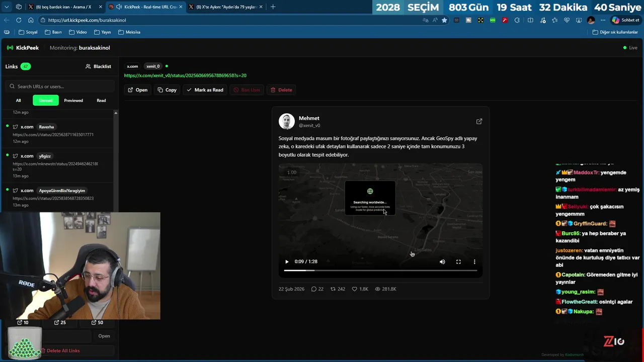Open the link from ApoyaGirenBixiYaragiyim
644x362 pixels.
[x=57, y=197]
